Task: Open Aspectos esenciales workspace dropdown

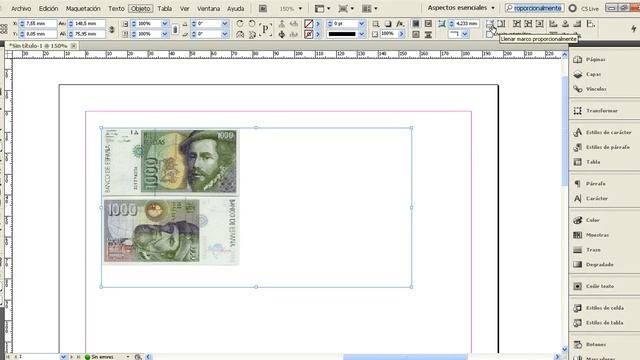Action: coord(461,8)
